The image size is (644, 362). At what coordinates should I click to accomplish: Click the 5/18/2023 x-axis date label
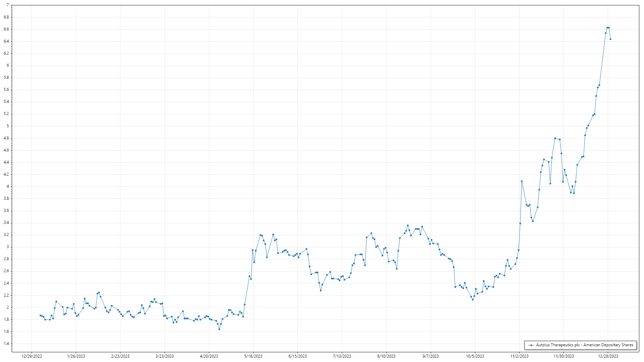coord(253,356)
